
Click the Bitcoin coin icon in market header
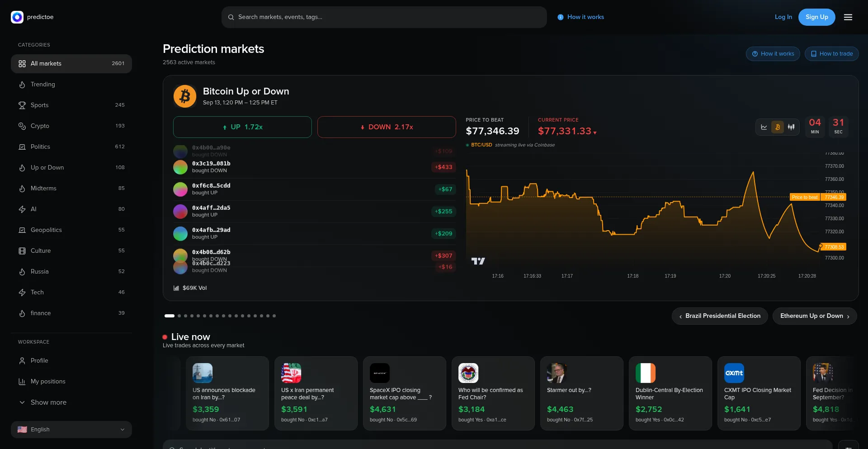185,96
